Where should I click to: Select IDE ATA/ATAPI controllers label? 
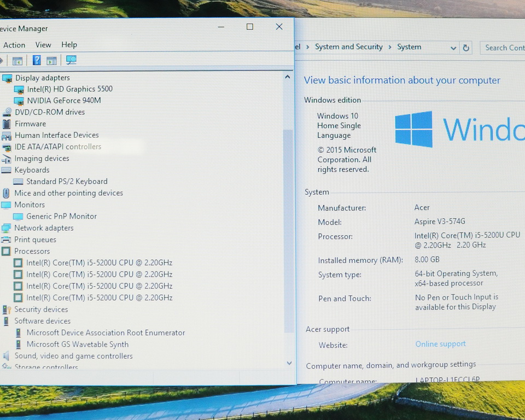(57, 147)
